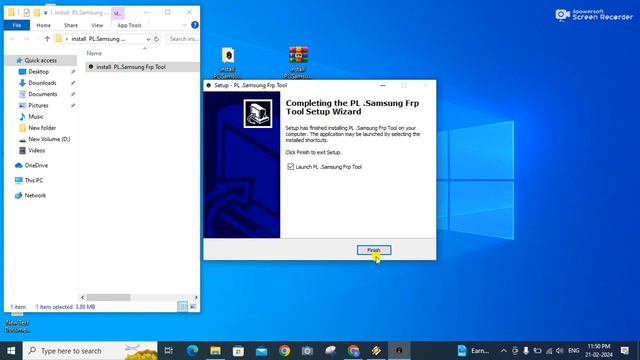
Task: Open Desktop in Quick access
Action: 38,72
